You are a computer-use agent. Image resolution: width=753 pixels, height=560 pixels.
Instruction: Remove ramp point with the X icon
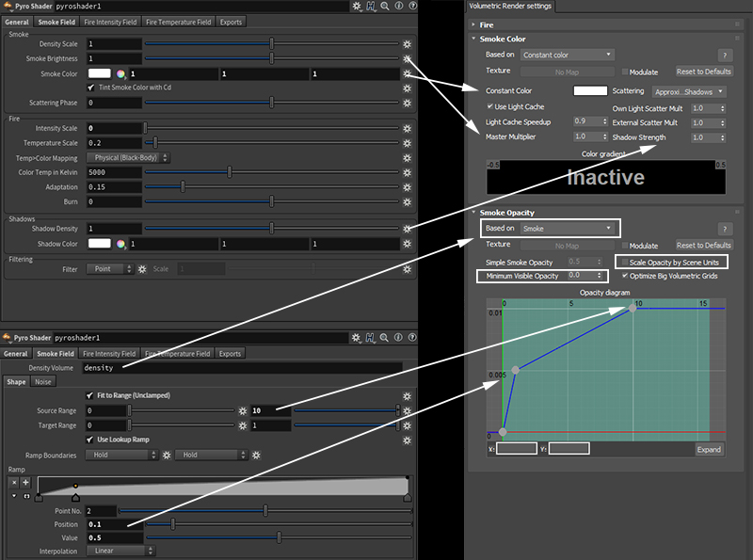[x=14, y=482]
